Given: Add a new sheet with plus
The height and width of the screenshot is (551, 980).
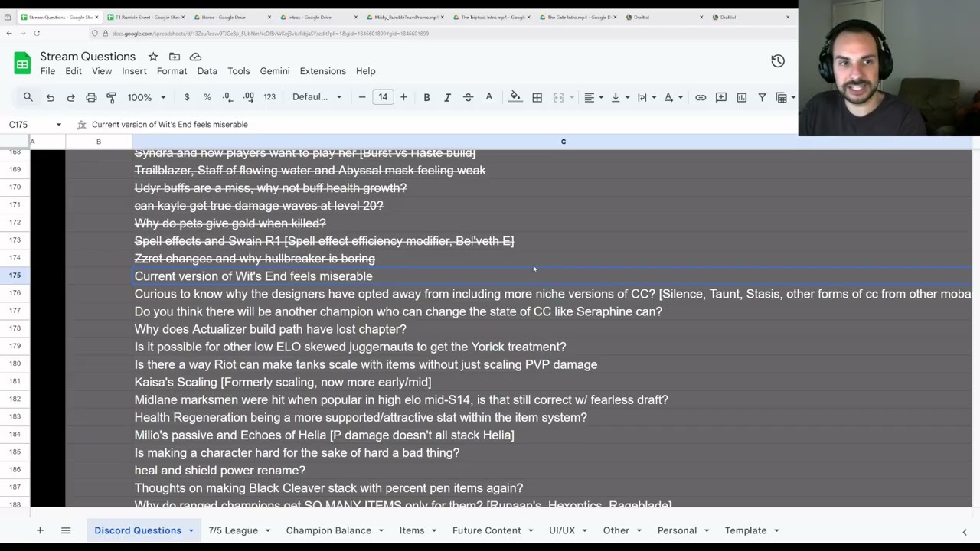Looking at the screenshot, I should click(40, 530).
